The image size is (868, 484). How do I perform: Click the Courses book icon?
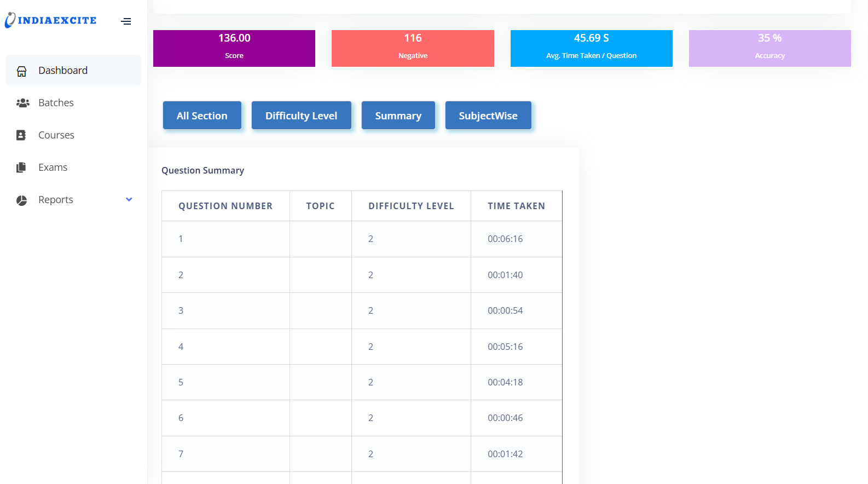pyautogui.click(x=21, y=135)
